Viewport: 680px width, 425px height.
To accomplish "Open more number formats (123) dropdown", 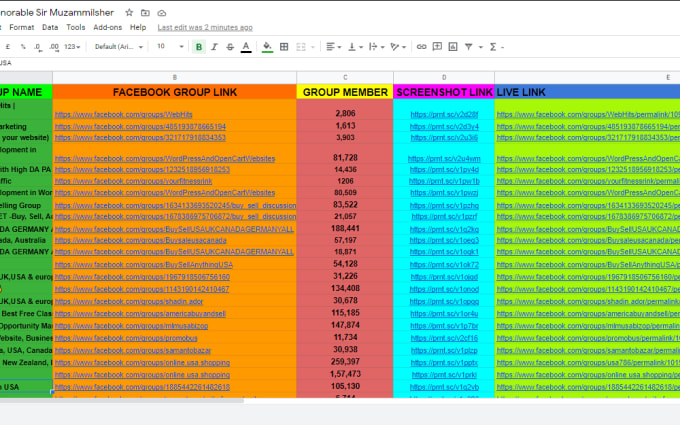I will (x=72, y=46).
